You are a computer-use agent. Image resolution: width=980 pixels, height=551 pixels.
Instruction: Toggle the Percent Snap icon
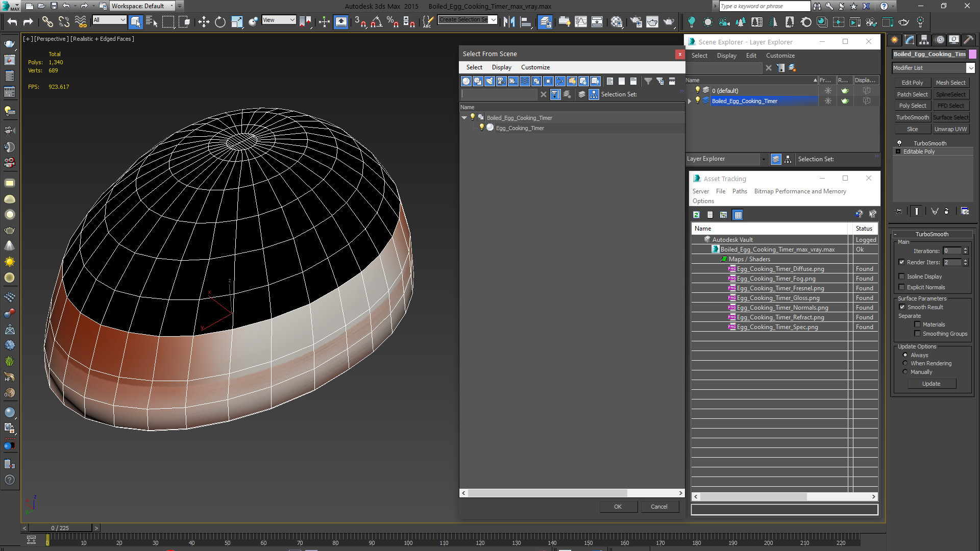(x=393, y=21)
